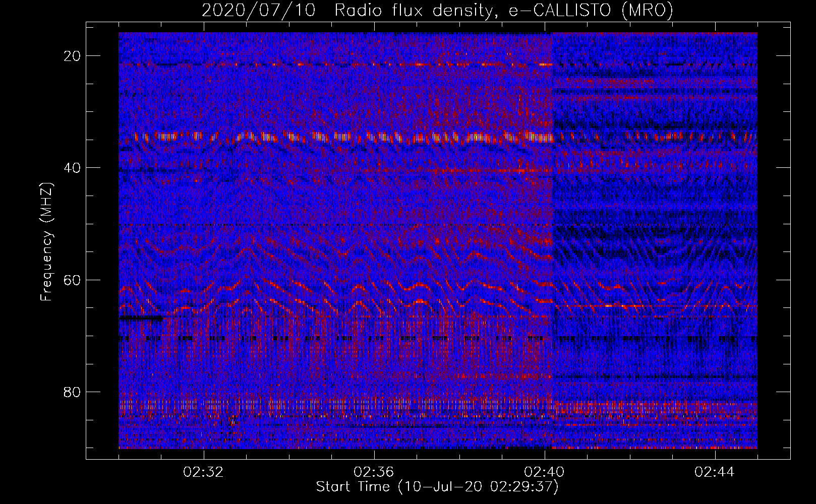Click the 02:40 time tick label

(x=545, y=472)
